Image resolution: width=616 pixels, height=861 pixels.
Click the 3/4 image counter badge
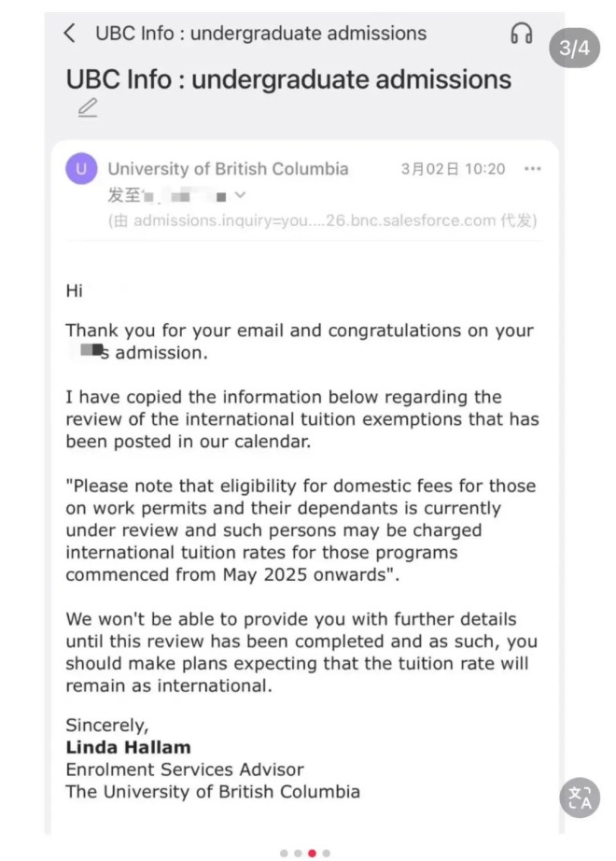tap(574, 49)
